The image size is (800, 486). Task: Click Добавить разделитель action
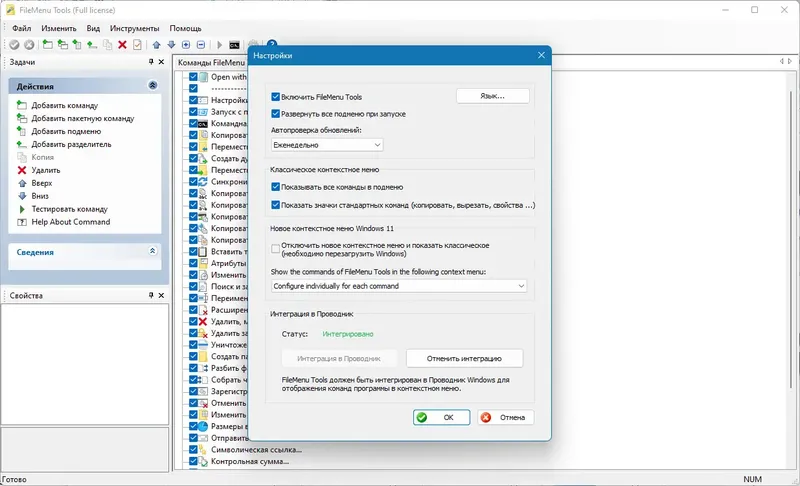[71, 144]
